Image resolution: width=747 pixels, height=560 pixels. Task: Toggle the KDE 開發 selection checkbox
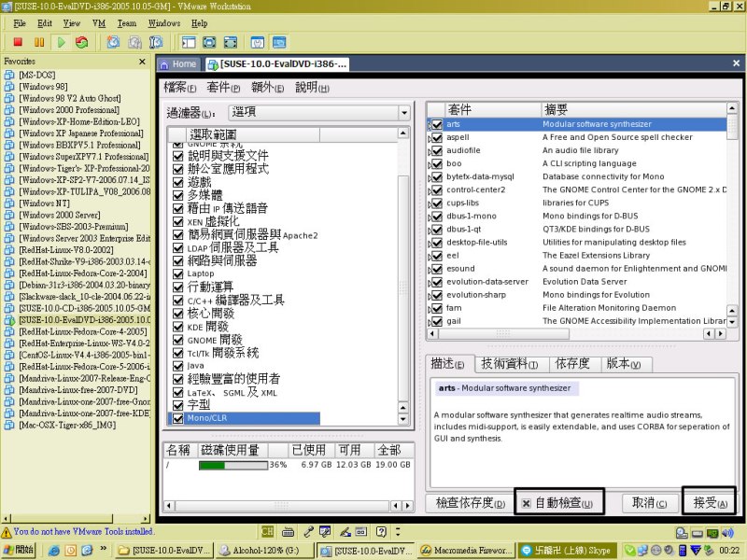177,327
